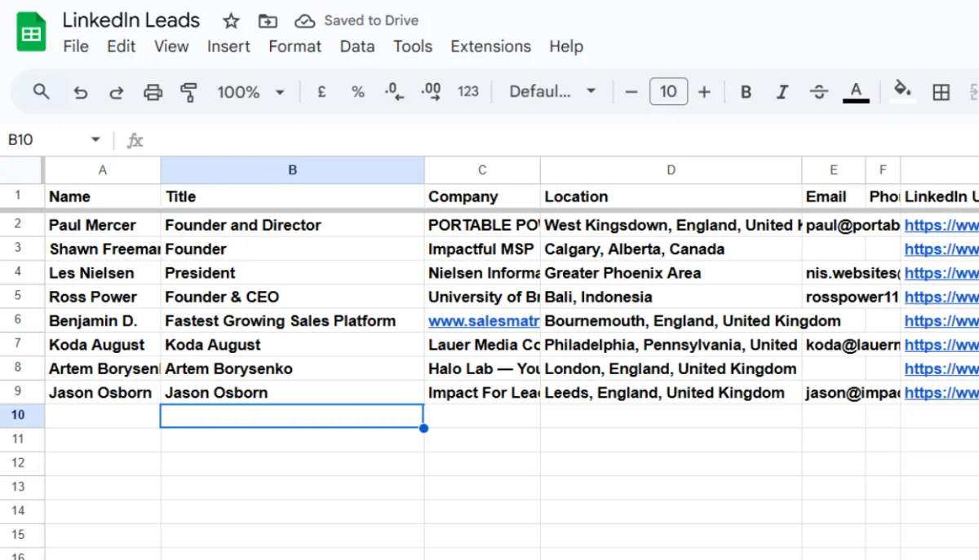Open the Format menu
The image size is (979, 560).
[295, 46]
